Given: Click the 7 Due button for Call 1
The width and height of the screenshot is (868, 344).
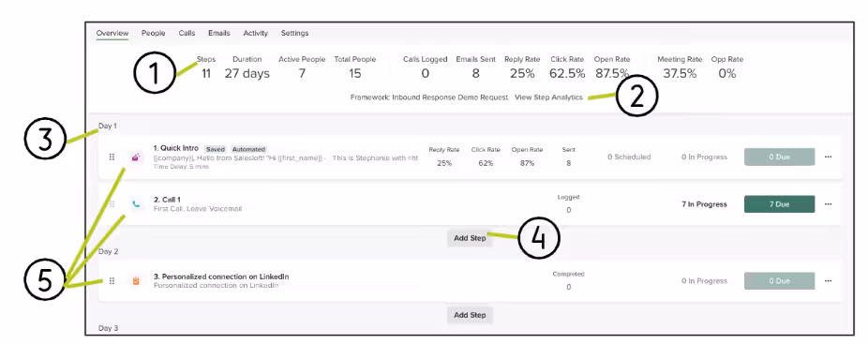Looking at the screenshot, I should [x=780, y=203].
